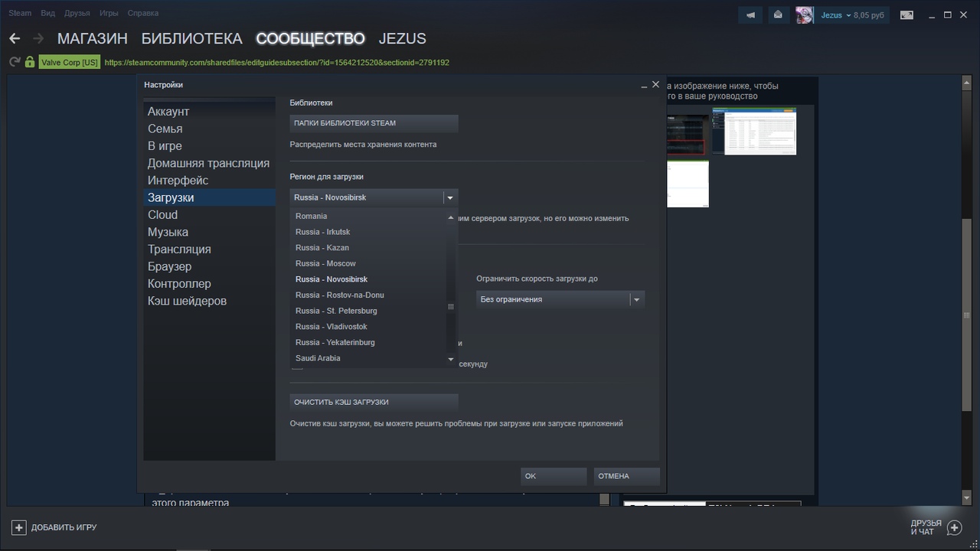
Task: Collapse the download region dropdown arrow
Action: [x=450, y=197]
